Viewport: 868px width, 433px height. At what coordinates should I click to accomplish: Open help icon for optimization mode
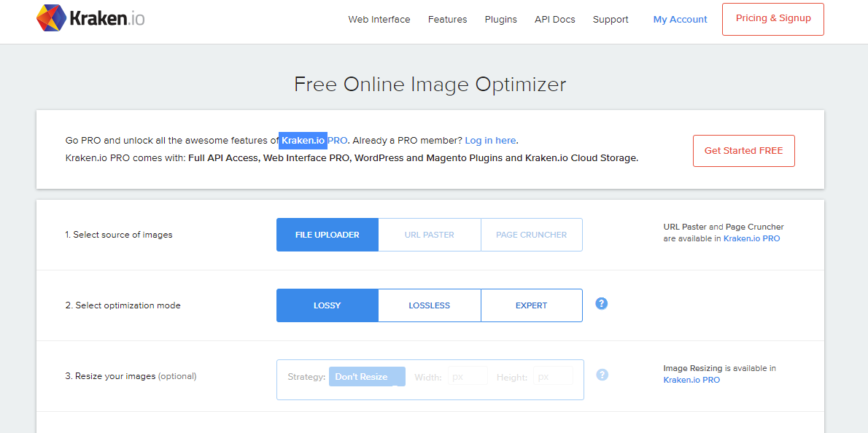602,303
